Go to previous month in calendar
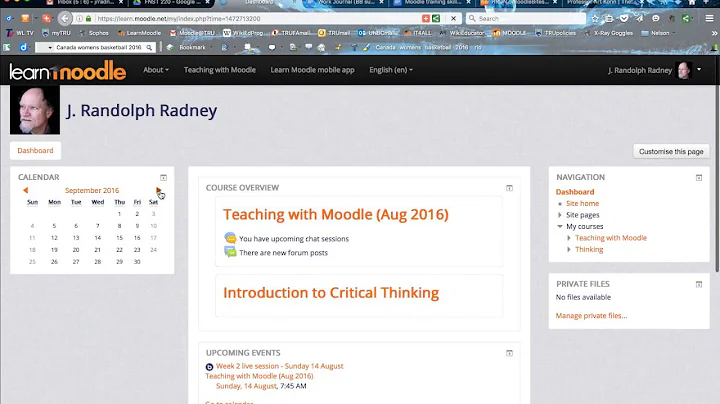The width and height of the screenshot is (720, 404). [x=25, y=190]
